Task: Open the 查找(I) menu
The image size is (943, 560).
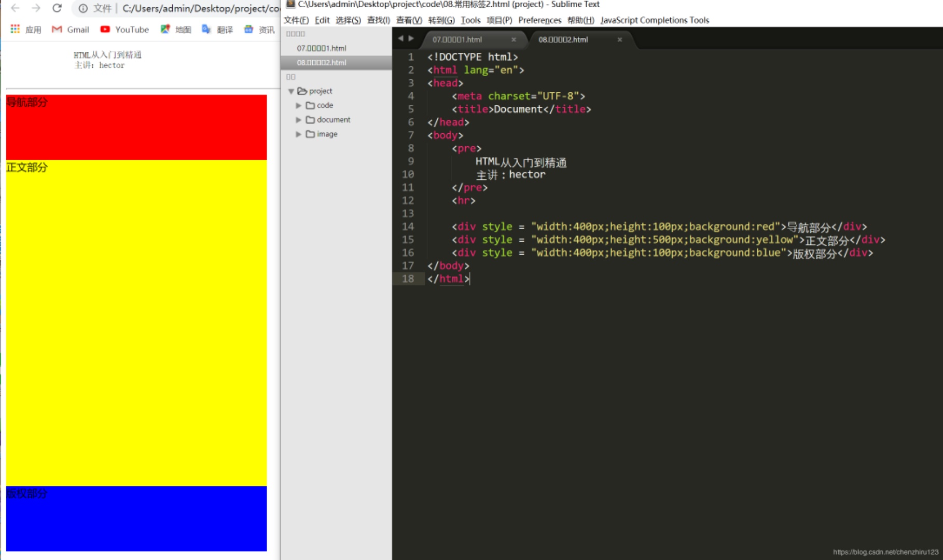Action: pos(379,20)
